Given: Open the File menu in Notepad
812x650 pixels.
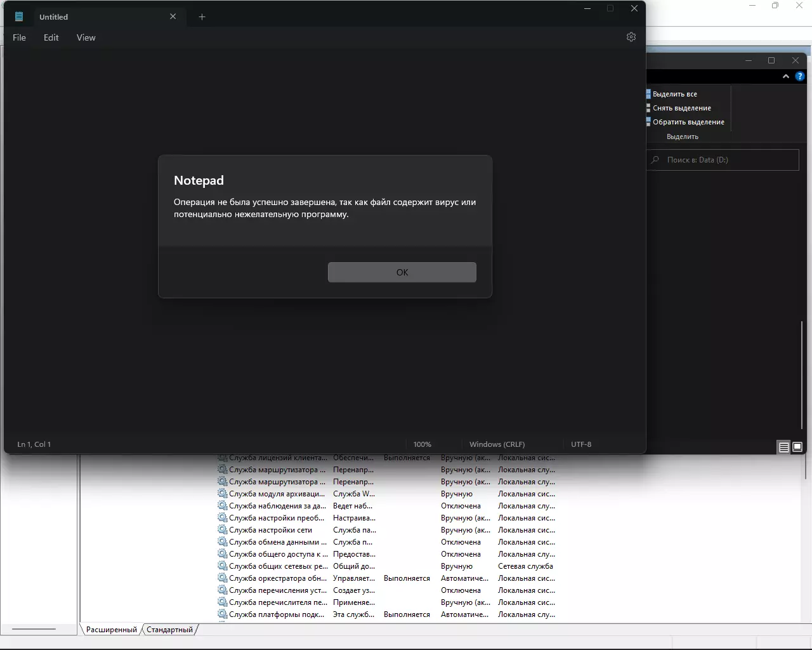Looking at the screenshot, I should pyautogui.click(x=20, y=37).
